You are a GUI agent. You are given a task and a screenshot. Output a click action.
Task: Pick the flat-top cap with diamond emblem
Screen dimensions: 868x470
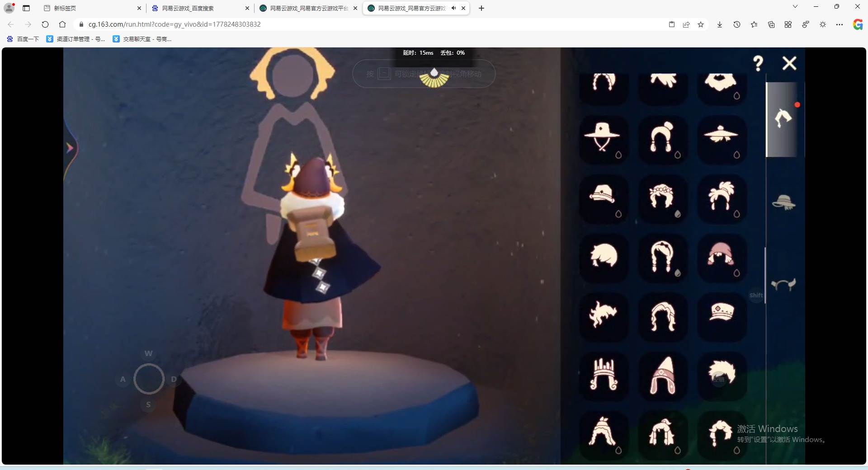pyautogui.click(x=722, y=317)
